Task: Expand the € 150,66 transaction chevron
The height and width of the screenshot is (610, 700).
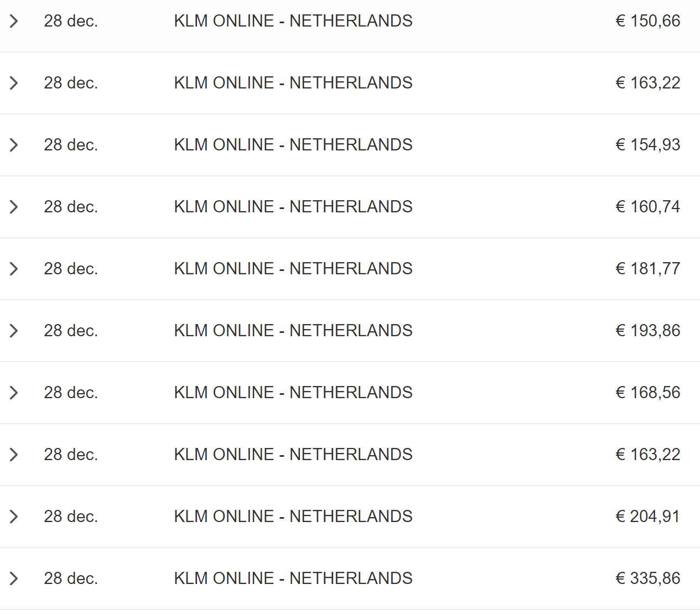Action: click(x=14, y=21)
